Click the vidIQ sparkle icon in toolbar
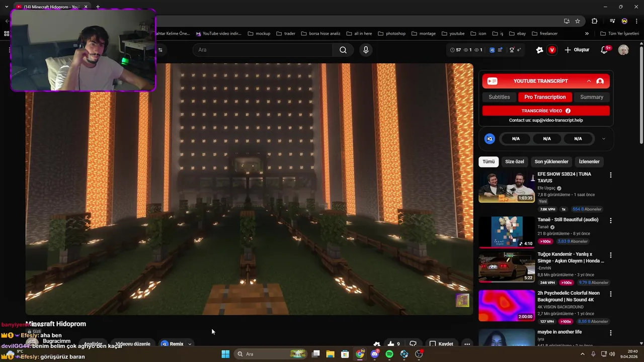 pyautogui.click(x=519, y=50)
